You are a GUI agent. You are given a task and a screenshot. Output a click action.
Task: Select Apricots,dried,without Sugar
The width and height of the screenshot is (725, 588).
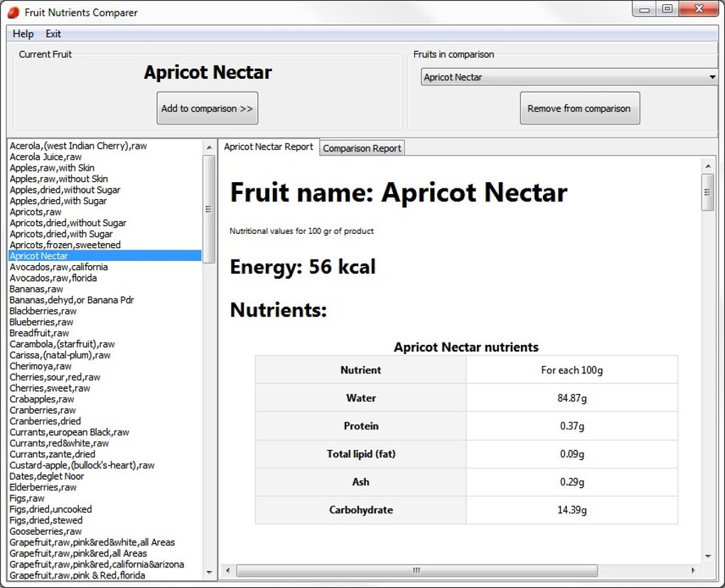pos(105,223)
